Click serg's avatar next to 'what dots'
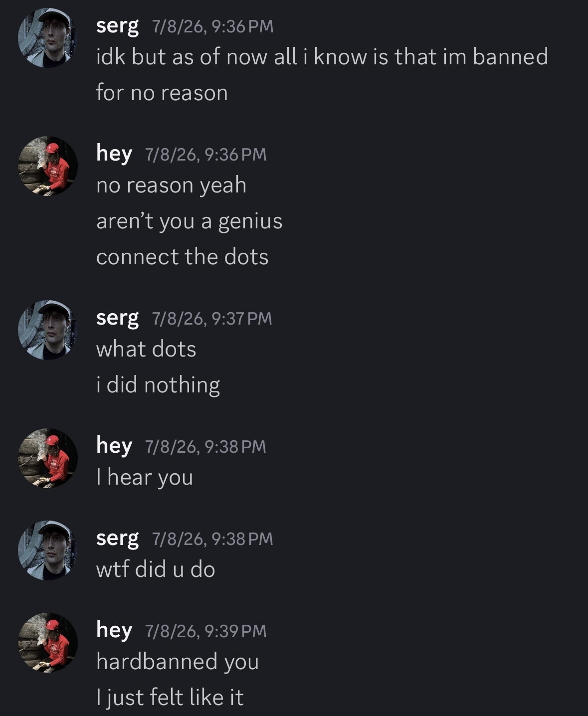 47,330
